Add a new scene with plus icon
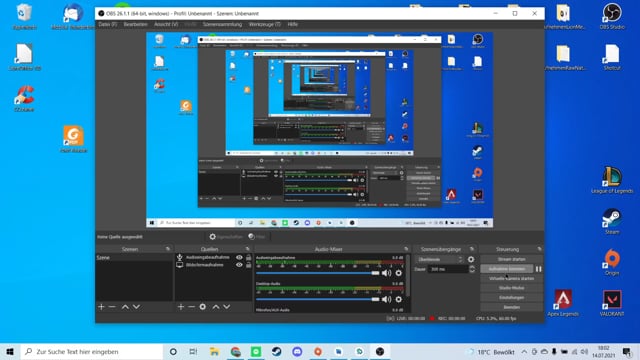The image size is (640, 360). coord(101,307)
